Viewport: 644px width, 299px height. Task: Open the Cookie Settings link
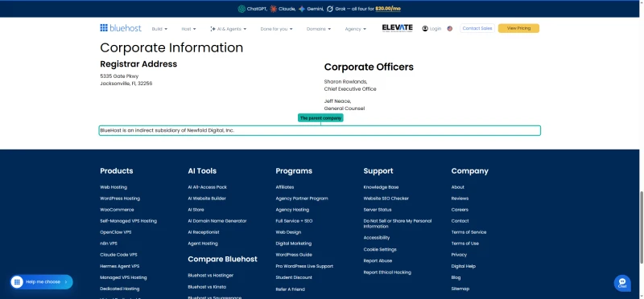tap(380, 249)
